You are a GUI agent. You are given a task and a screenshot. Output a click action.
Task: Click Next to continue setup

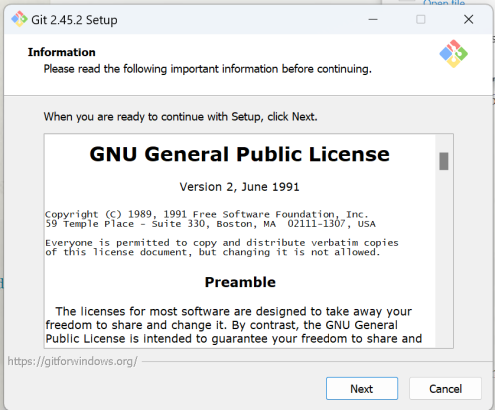[x=362, y=388]
